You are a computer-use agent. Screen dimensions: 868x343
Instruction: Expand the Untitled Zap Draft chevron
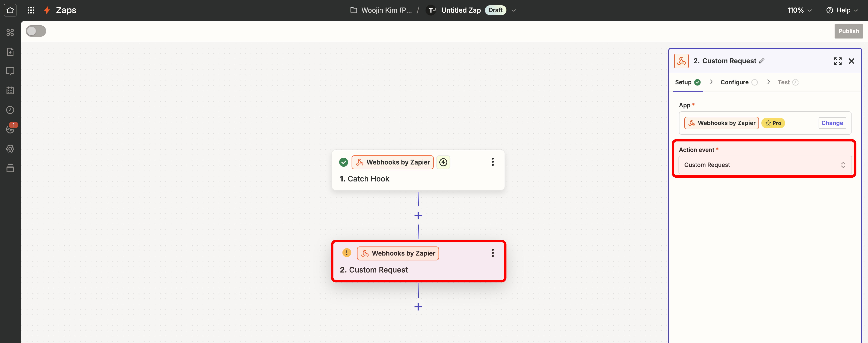[x=514, y=10]
